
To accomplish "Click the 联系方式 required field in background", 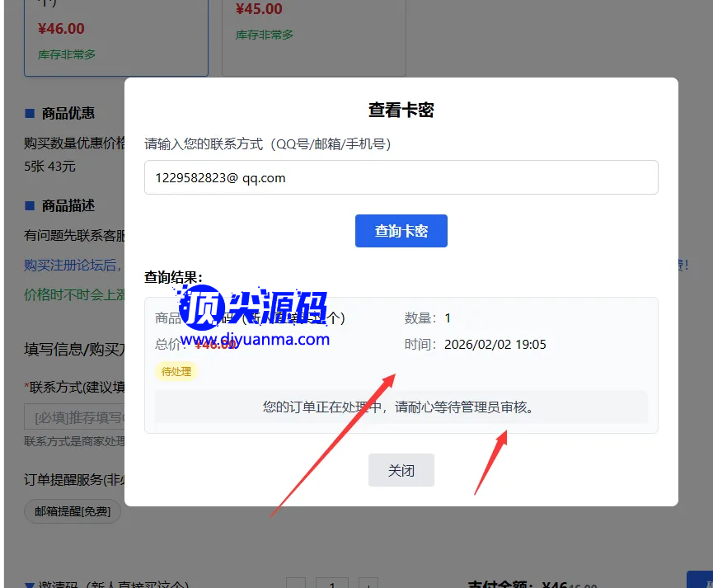I will [x=74, y=416].
